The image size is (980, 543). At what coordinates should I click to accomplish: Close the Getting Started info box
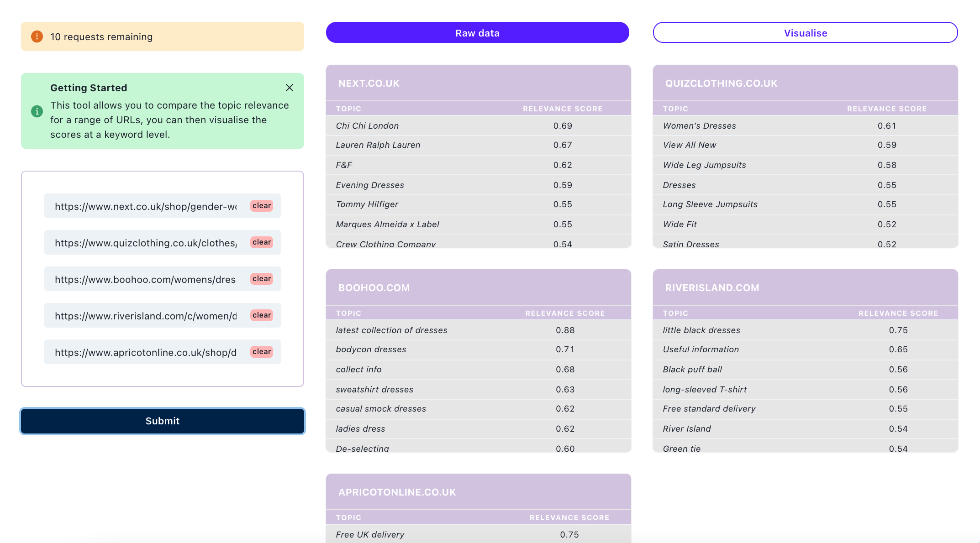point(289,88)
